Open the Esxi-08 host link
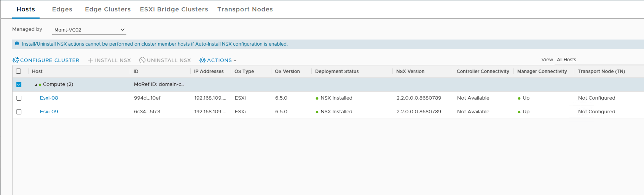Viewport: 644px width, 195px height. point(49,98)
